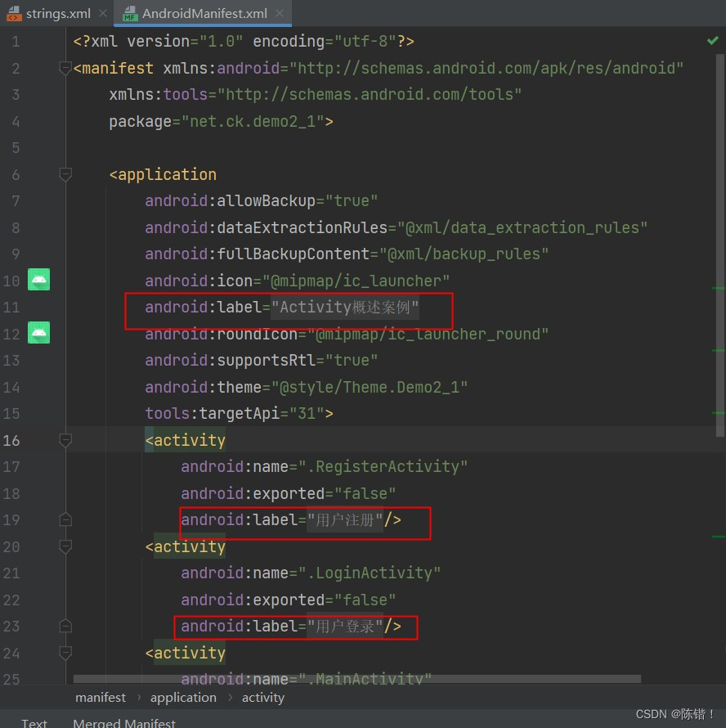Viewport: 726px width, 728px height.
Task: Click the "用户注册" label value
Action: click(345, 519)
